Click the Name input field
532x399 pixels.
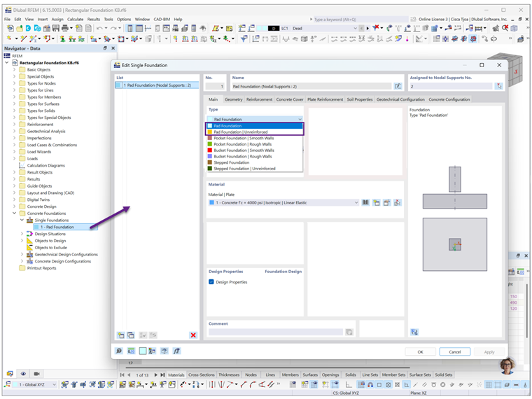point(311,87)
